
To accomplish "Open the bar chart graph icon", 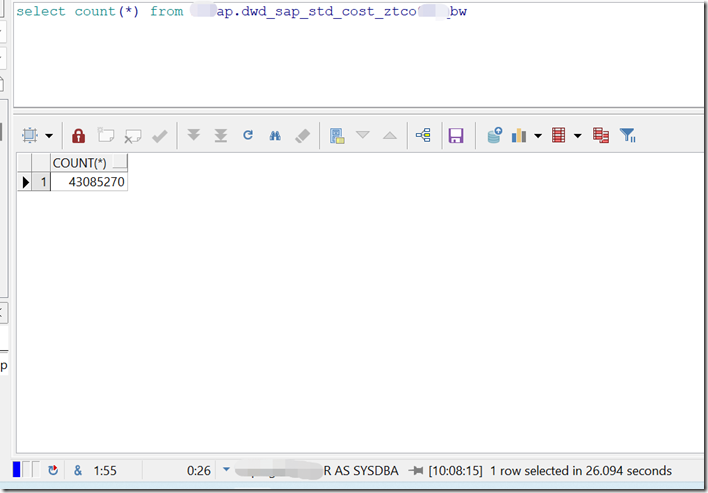I will [519, 135].
